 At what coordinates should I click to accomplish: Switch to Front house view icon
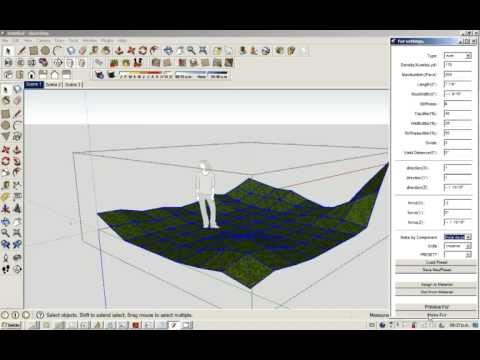point(32,74)
